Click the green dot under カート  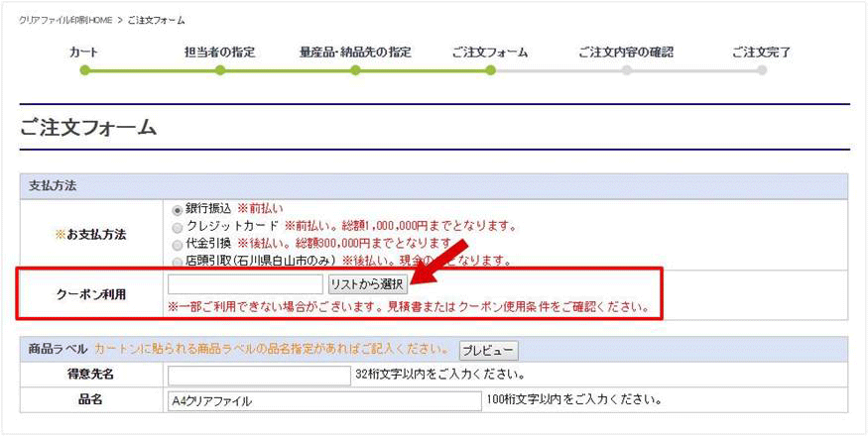click(x=85, y=70)
